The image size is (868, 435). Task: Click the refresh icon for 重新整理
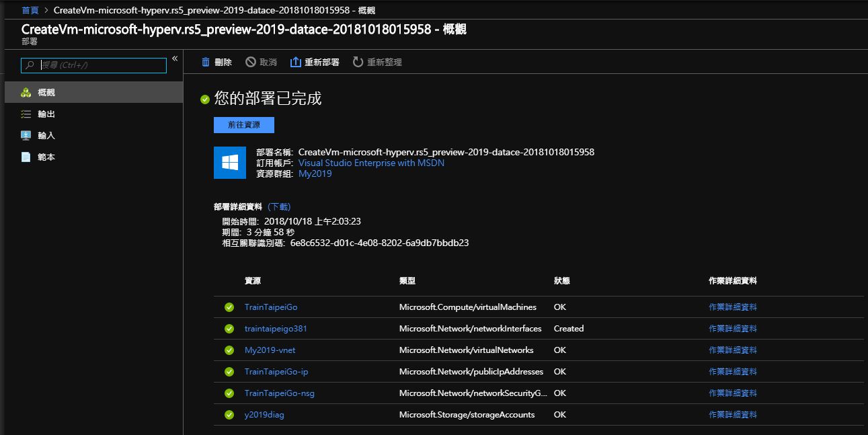(x=358, y=62)
